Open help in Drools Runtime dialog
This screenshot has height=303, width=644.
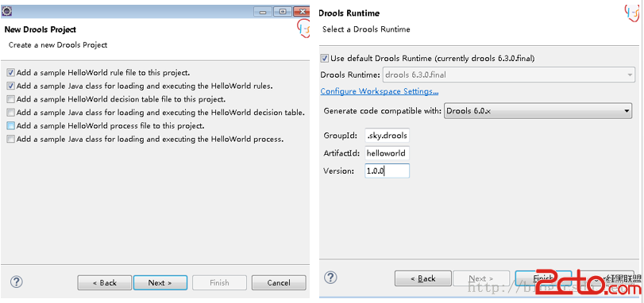(x=330, y=278)
